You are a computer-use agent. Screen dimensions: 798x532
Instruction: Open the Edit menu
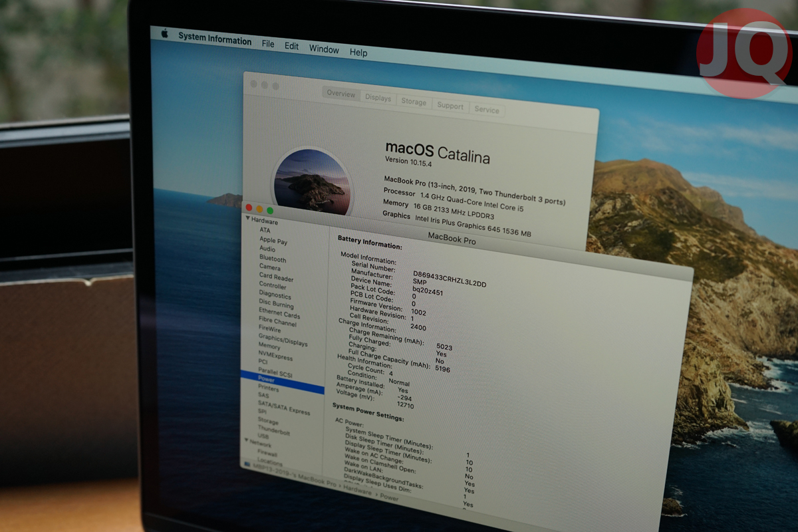[291, 46]
